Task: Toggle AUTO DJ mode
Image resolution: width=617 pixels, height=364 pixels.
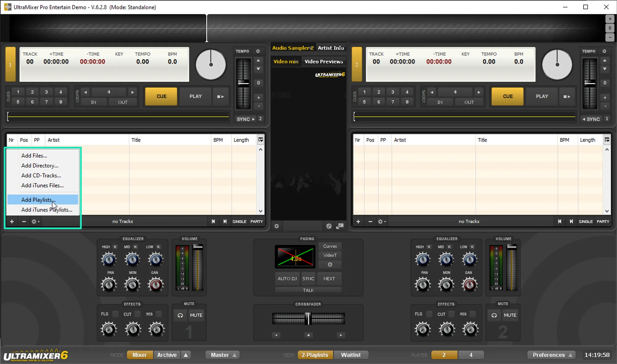Action: click(287, 279)
